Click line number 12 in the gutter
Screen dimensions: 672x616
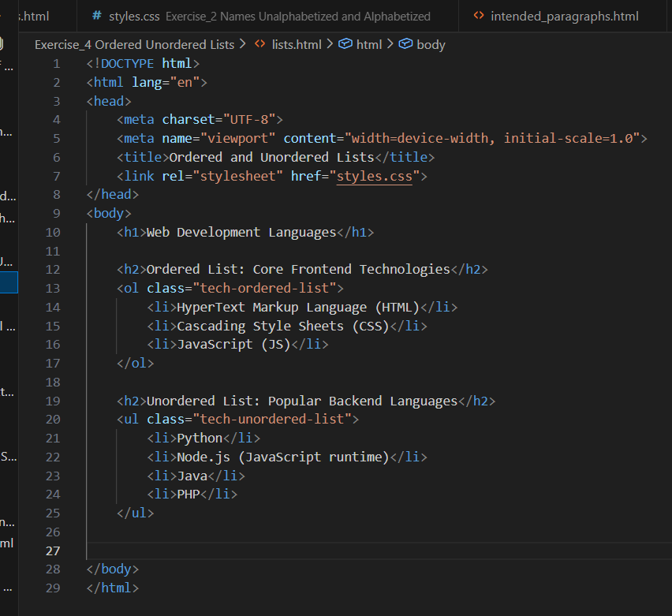coord(53,270)
